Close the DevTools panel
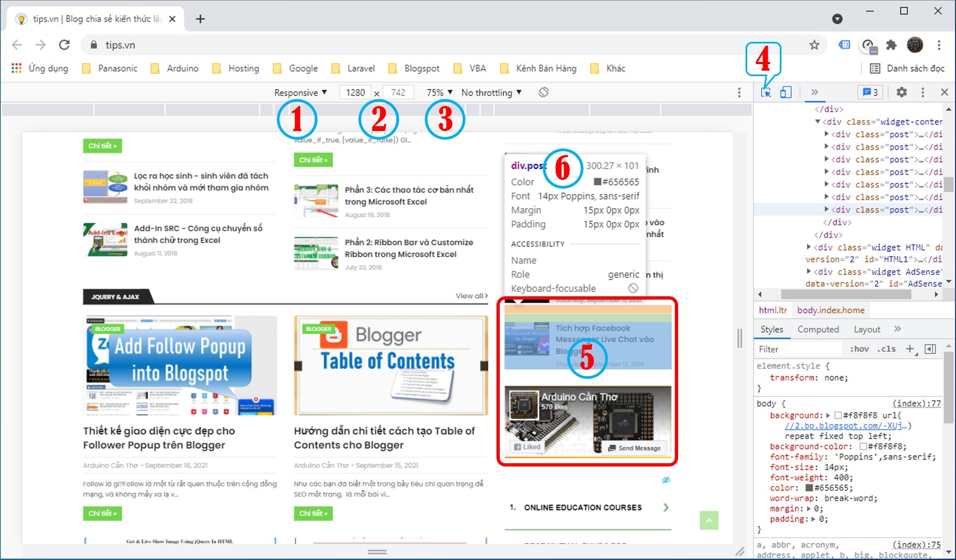Viewport: 956px width, 560px height. [x=945, y=92]
